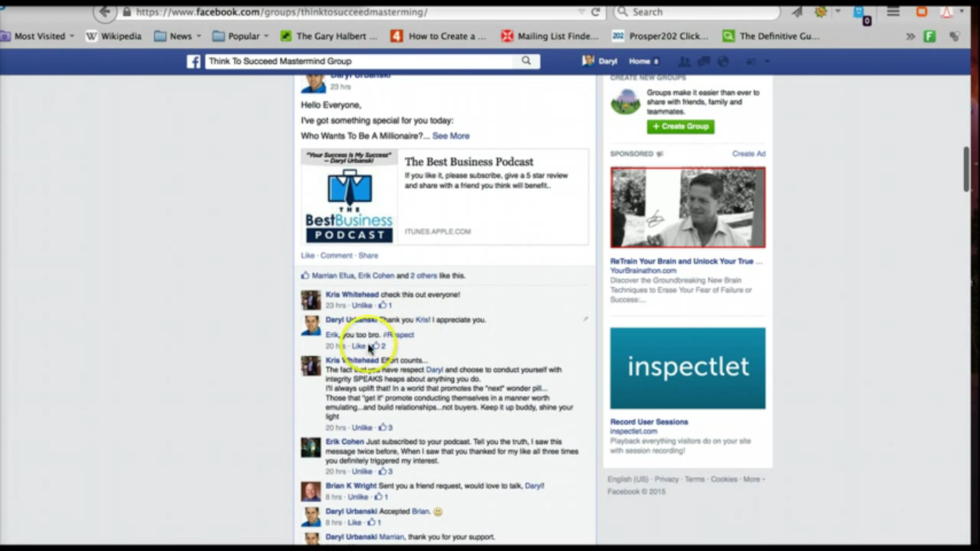Click the orange square extension icon

click(x=922, y=12)
